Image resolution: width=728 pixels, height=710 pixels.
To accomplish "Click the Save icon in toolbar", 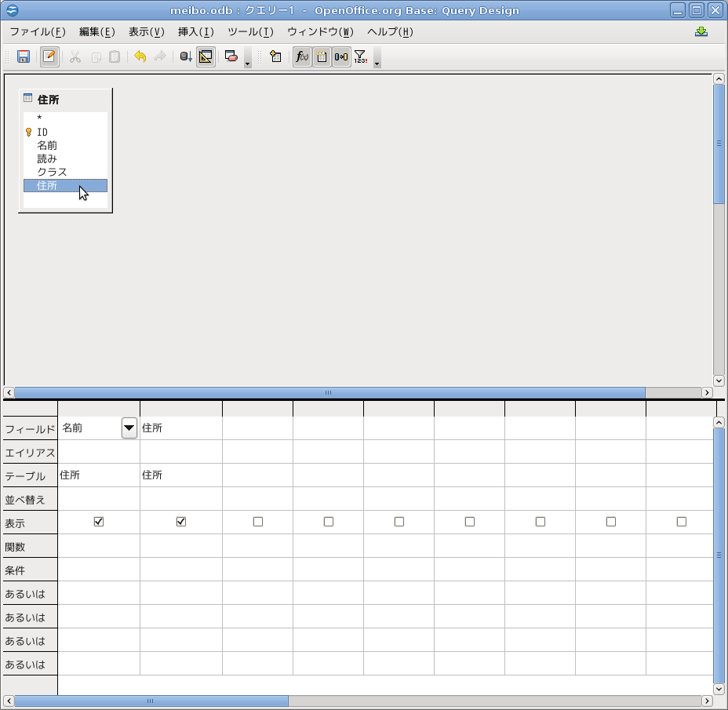I will 24,56.
